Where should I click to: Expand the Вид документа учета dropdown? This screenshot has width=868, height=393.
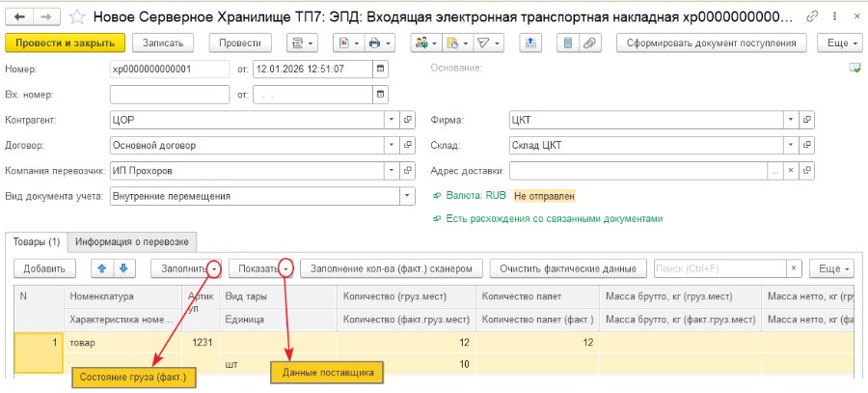pyautogui.click(x=407, y=196)
